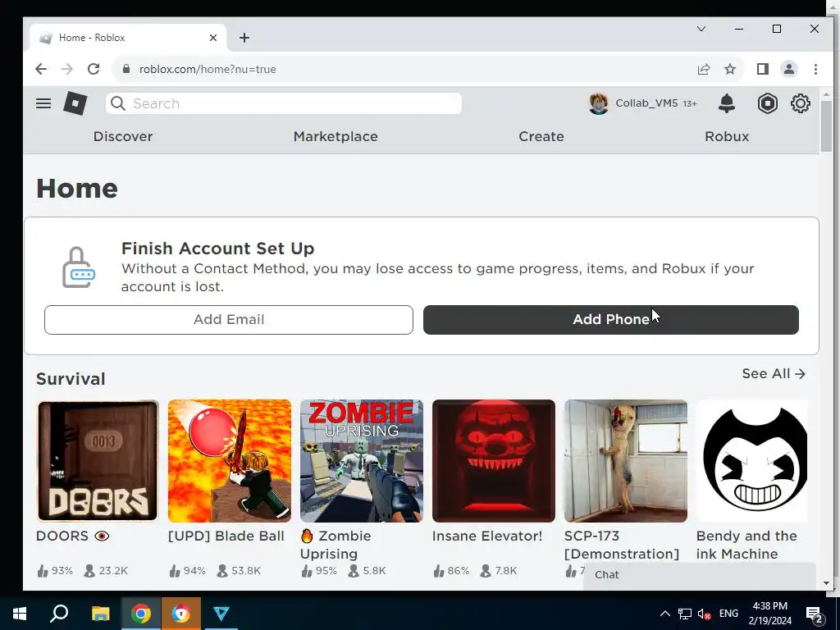Image resolution: width=840 pixels, height=630 pixels.
Task: Open the DOORS game thumbnail
Action: 98,461
